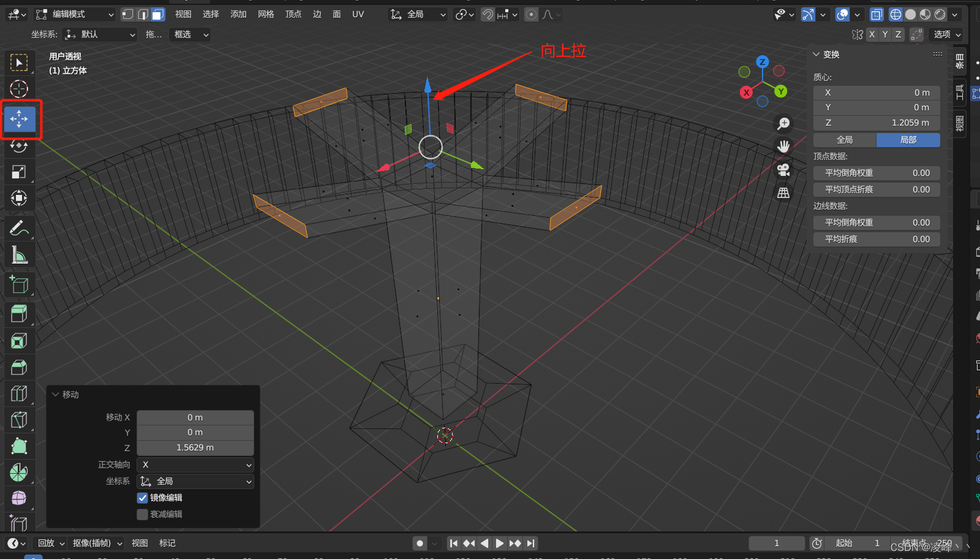Image resolution: width=980 pixels, height=559 pixels.
Task: Select the Add Cube tool
Action: (19, 284)
